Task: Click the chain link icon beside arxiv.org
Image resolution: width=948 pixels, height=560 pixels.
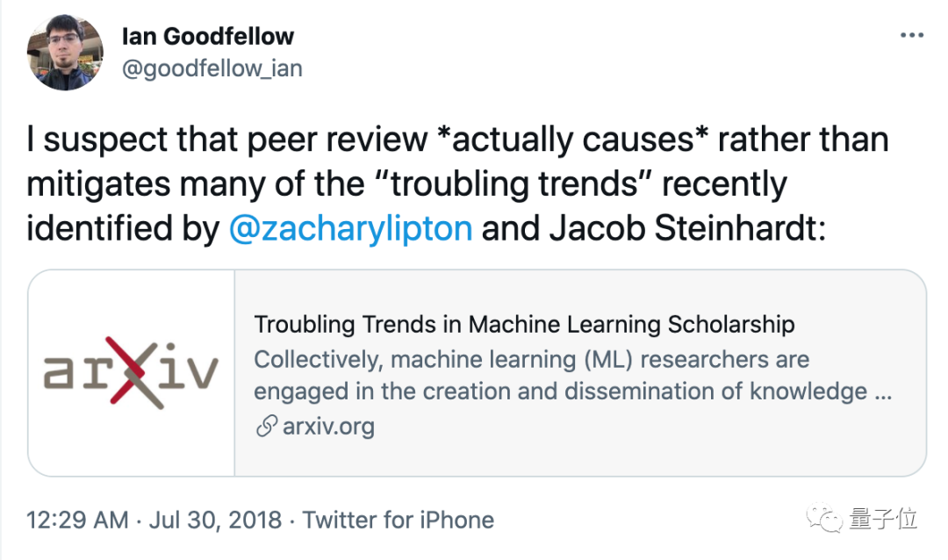Action: click(266, 427)
